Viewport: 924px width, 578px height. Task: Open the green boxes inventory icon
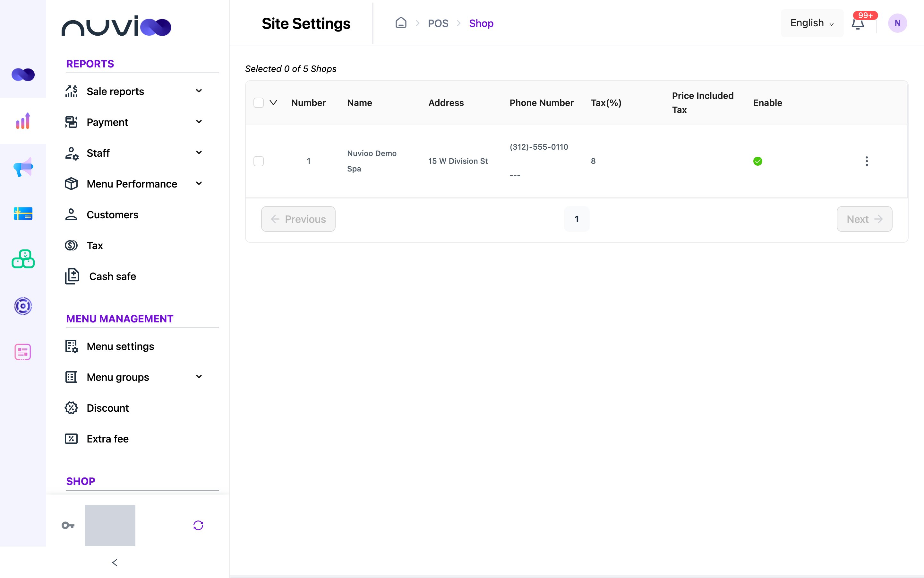point(23,259)
